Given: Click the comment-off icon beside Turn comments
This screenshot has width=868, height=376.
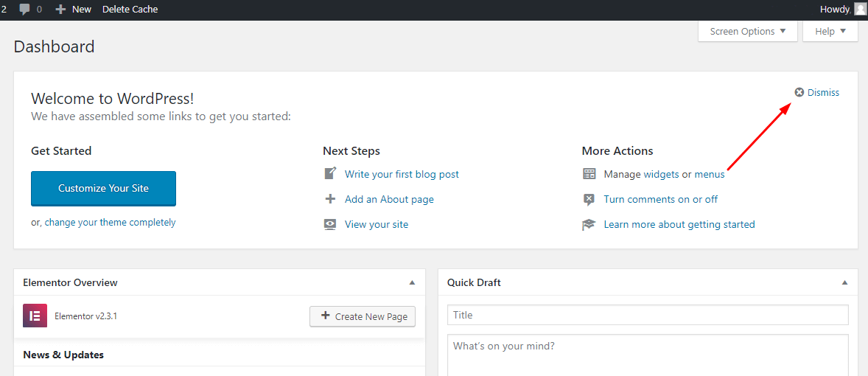Looking at the screenshot, I should pos(589,199).
